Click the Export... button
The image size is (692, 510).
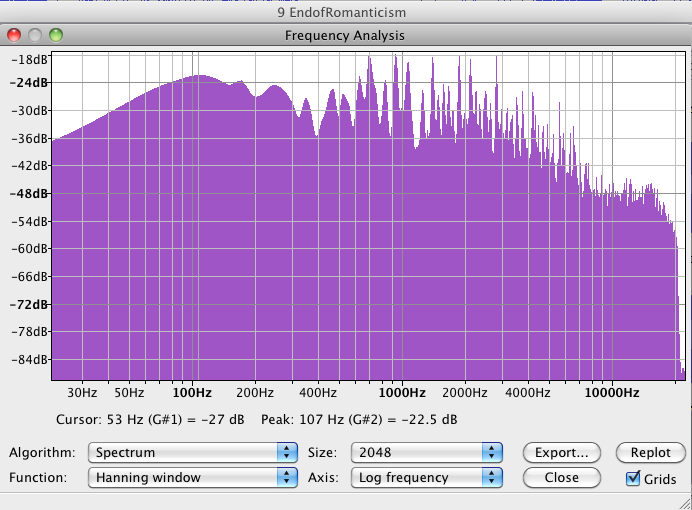[x=562, y=453]
